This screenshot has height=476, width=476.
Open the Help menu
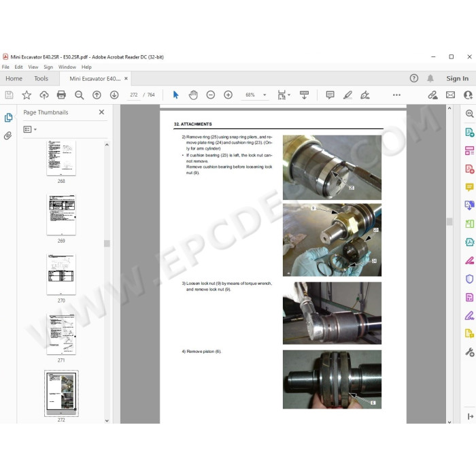pyautogui.click(x=86, y=67)
